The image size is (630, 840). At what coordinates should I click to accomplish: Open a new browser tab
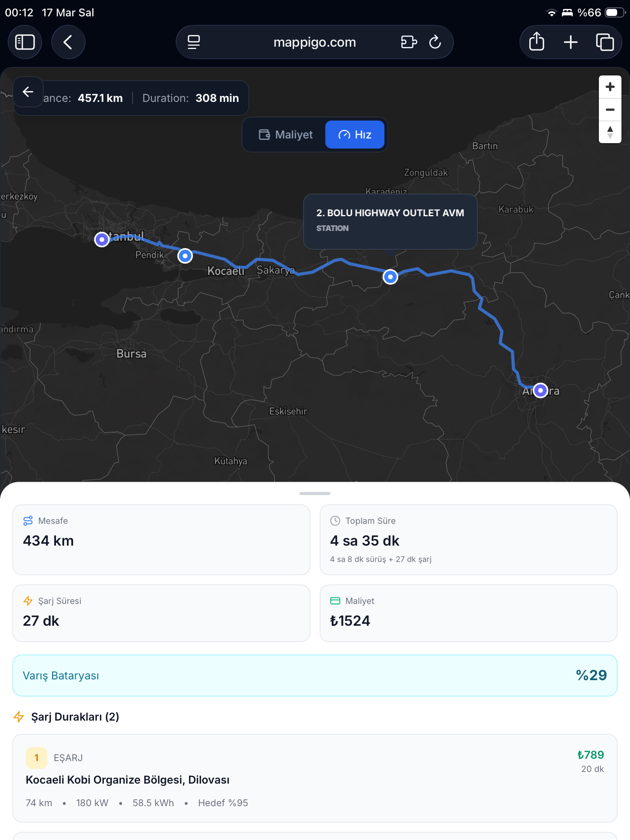tap(570, 42)
